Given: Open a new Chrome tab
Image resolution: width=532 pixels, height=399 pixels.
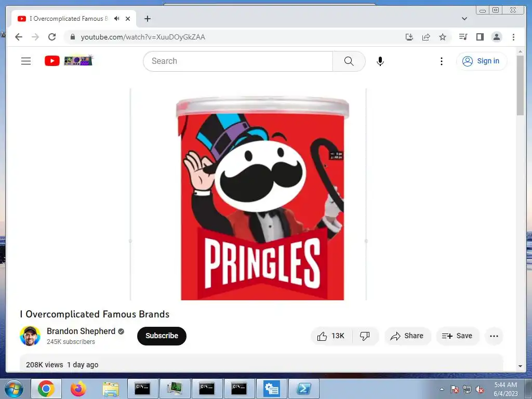Looking at the screenshot, I should 147,19.
